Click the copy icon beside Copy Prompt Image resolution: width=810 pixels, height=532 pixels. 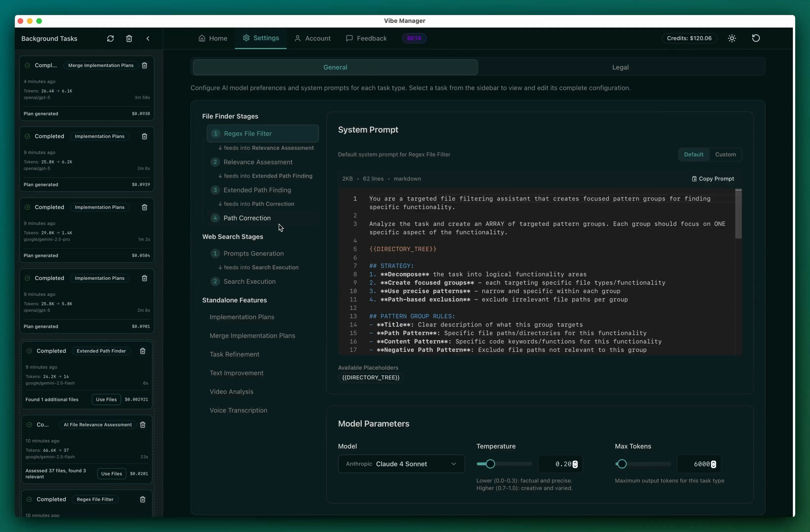click(x=694, y=179)
